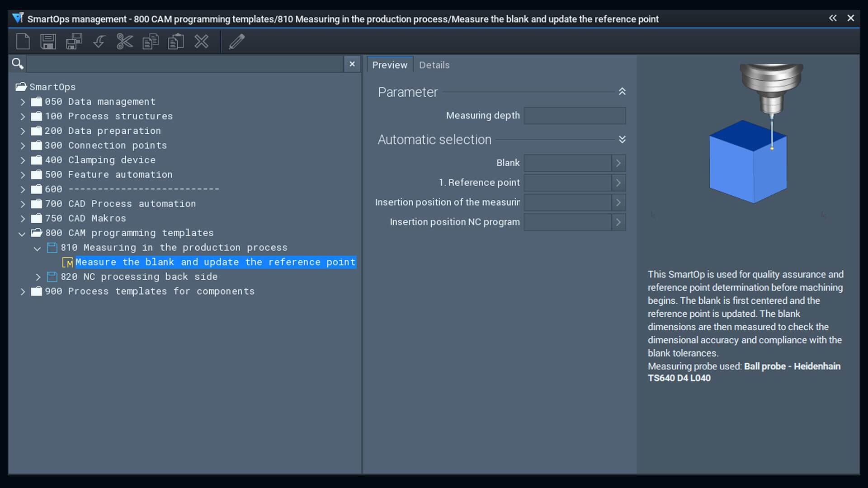Click the Edit pencil icon
Screen dimensions: 868x488
(x=237, y=42)
